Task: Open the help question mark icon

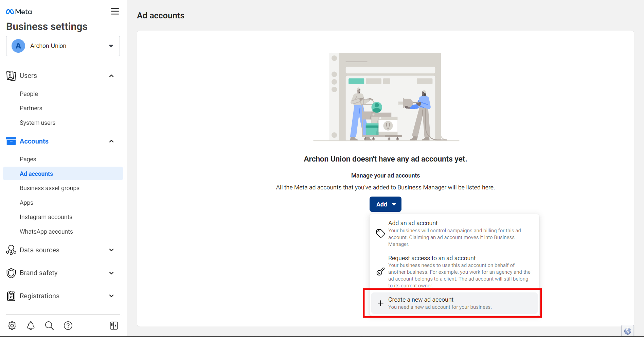Action: point(68,325)
